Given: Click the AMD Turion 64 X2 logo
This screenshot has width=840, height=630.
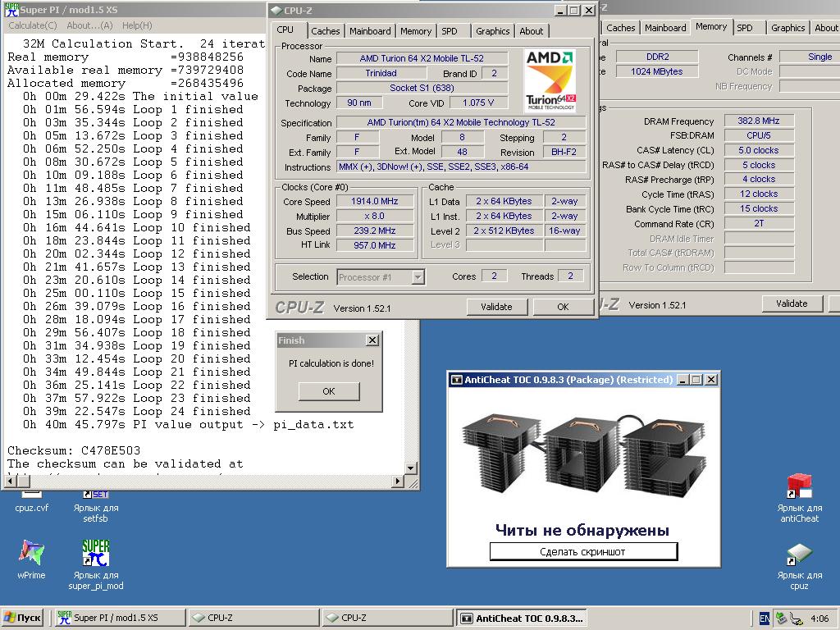Looking at the screenshot, I should [550, 81].
